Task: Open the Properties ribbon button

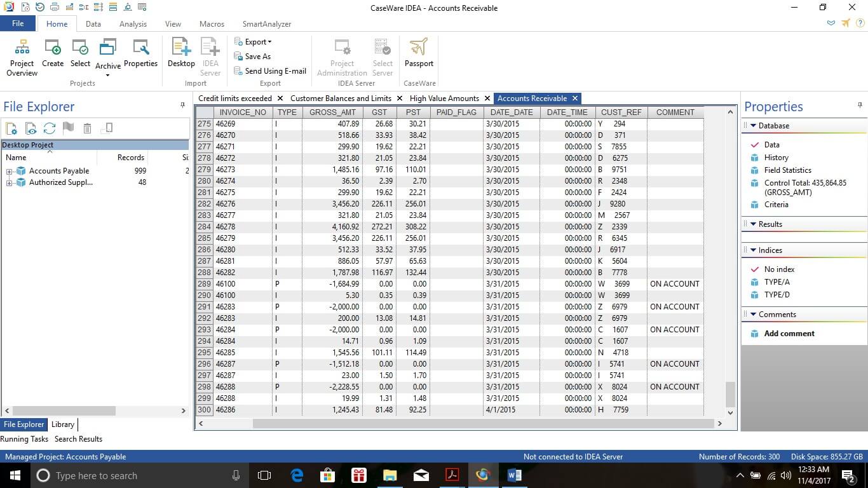Action: tap(140, 53)
